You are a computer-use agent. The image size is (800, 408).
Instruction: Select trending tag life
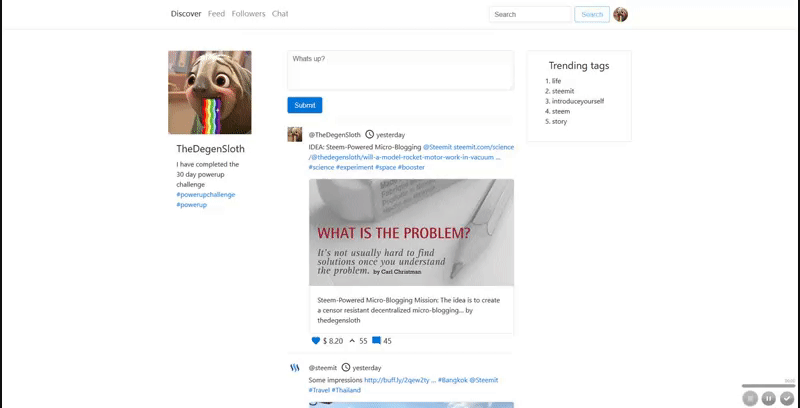click(556, 81)
